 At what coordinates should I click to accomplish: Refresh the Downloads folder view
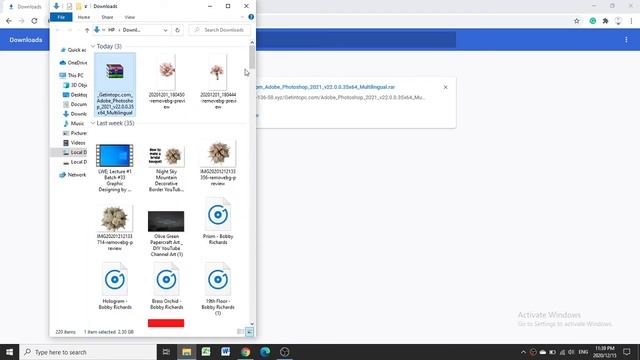(x=178, y=30)
